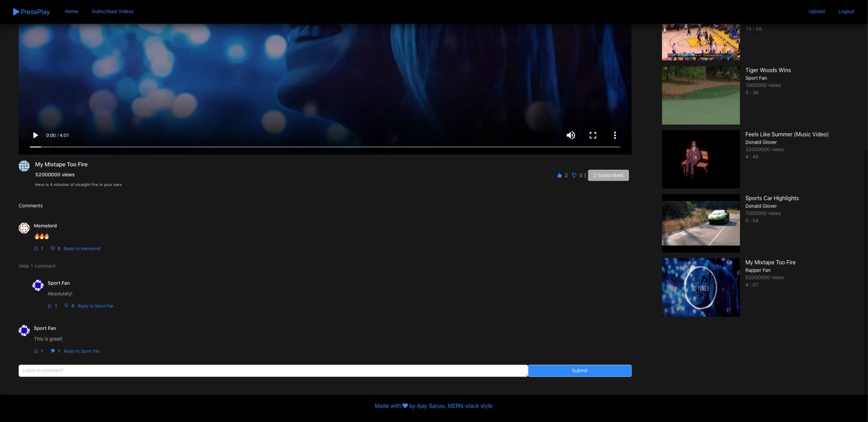Click the thumbs up on the video
The width and height of the screenshot is (868, 422).
click(x=559, y=175)
